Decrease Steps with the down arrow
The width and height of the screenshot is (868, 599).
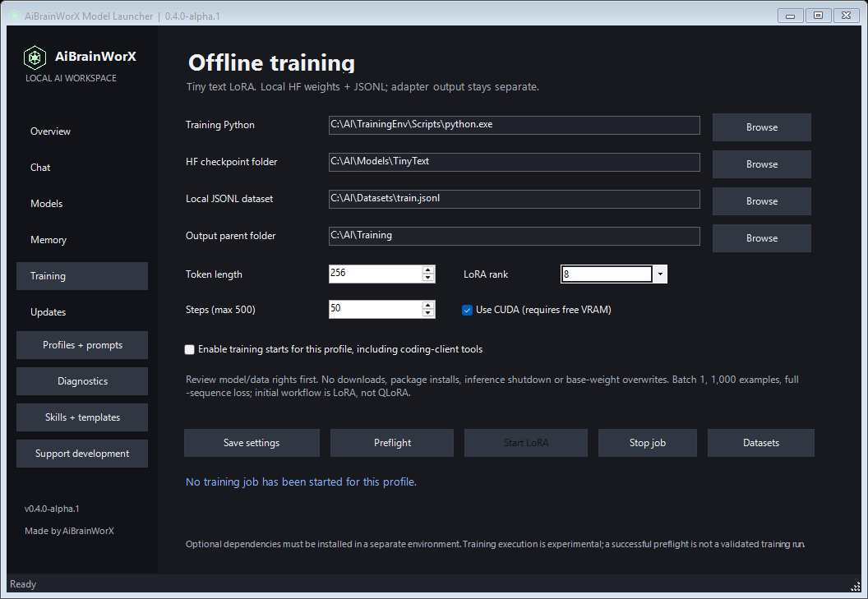pos(428,313)
